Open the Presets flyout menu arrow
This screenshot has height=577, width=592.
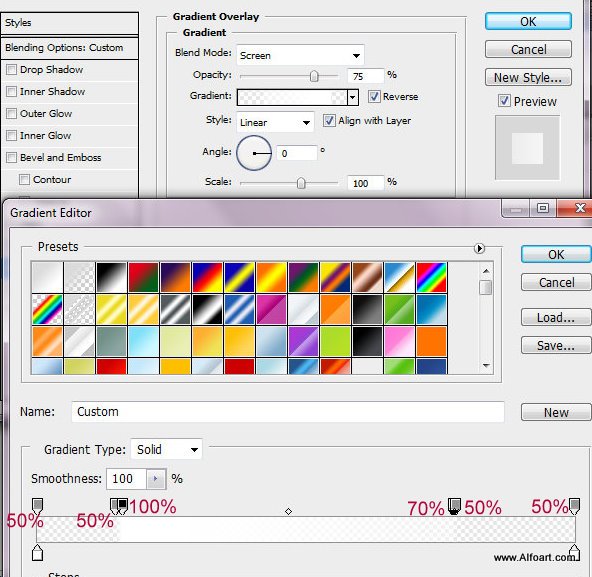pos(479,248)
